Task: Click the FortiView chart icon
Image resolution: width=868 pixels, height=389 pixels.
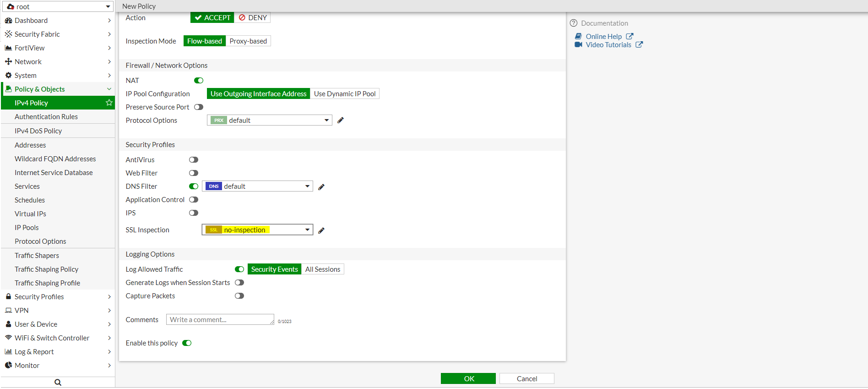Action: (8, 48)
